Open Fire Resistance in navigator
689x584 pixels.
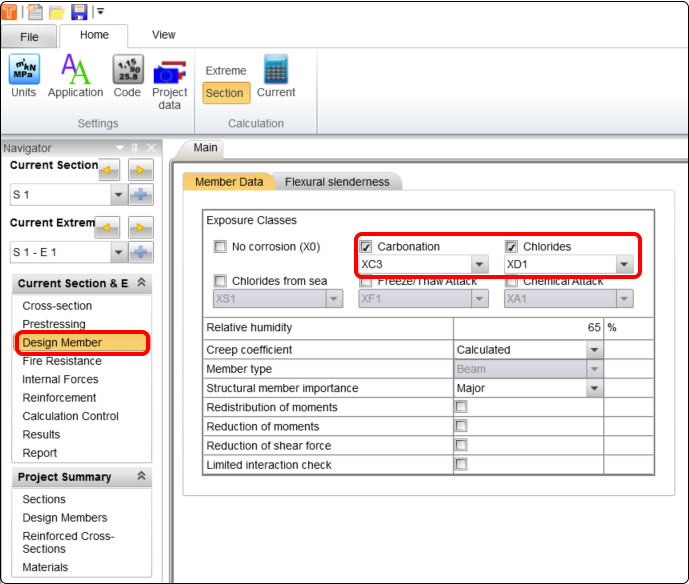tap(62, 361)
